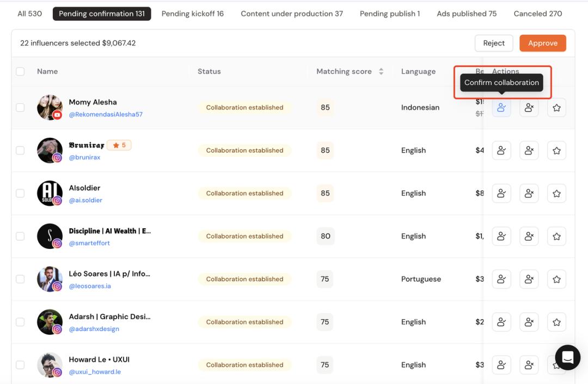The width and height of the screenshot is (588, 384).
Task: Confirm collaboration icon for Howard Le
Action: point(501,365)
